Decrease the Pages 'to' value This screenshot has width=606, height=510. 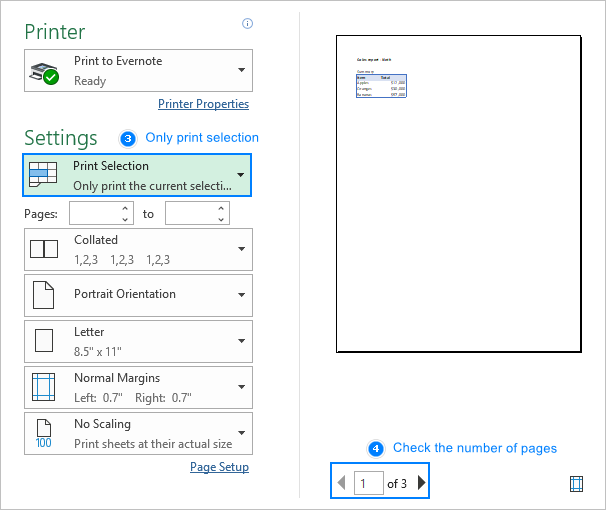221,218
